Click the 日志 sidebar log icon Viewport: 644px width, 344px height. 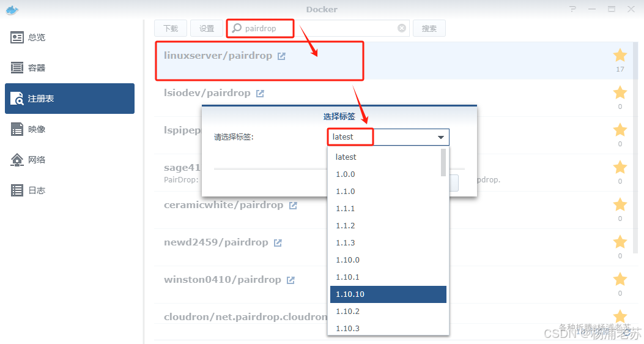pos(17,190)
